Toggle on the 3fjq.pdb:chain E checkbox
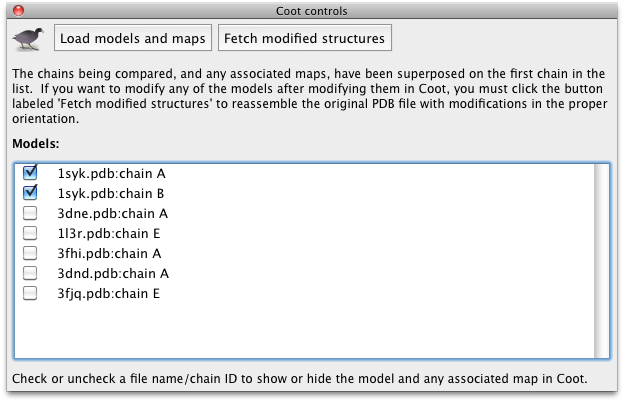 pos(30,293)
